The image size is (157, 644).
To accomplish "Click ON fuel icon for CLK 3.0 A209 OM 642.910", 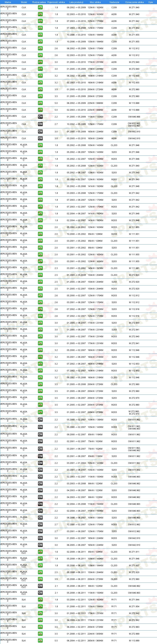I will (40, 138).
